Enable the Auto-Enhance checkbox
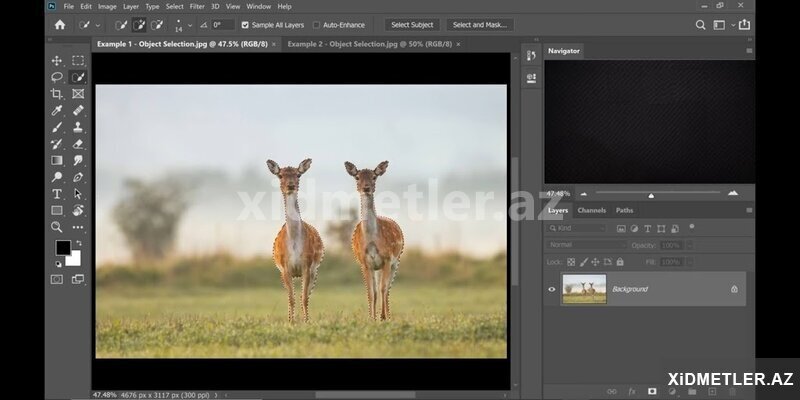 [x=317, y=24]
